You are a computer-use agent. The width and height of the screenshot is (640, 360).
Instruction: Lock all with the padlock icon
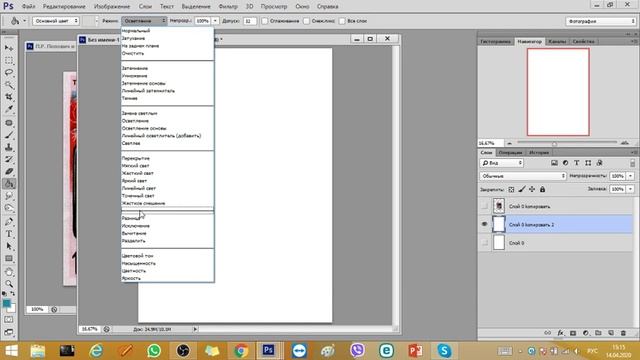(x=542, y=189)
